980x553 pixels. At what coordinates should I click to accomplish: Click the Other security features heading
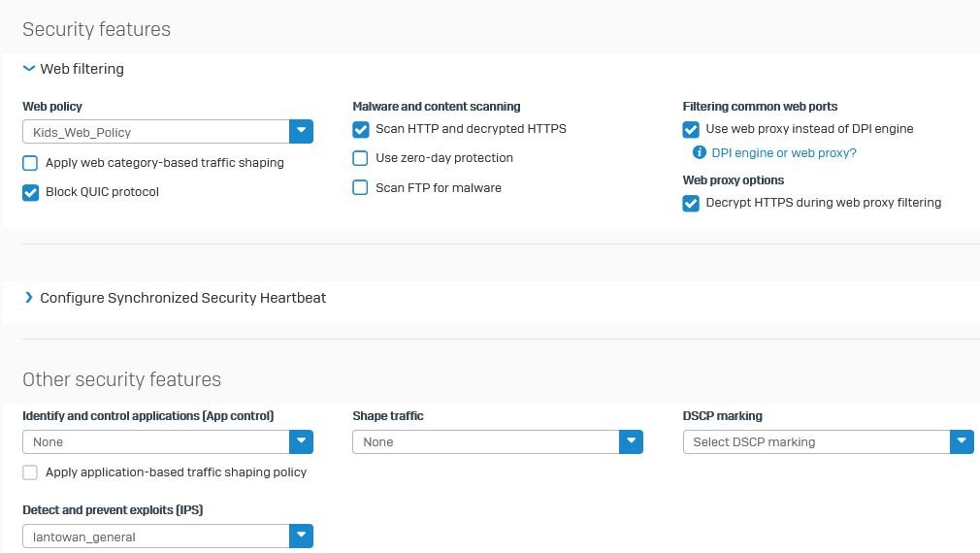point(122,379)
